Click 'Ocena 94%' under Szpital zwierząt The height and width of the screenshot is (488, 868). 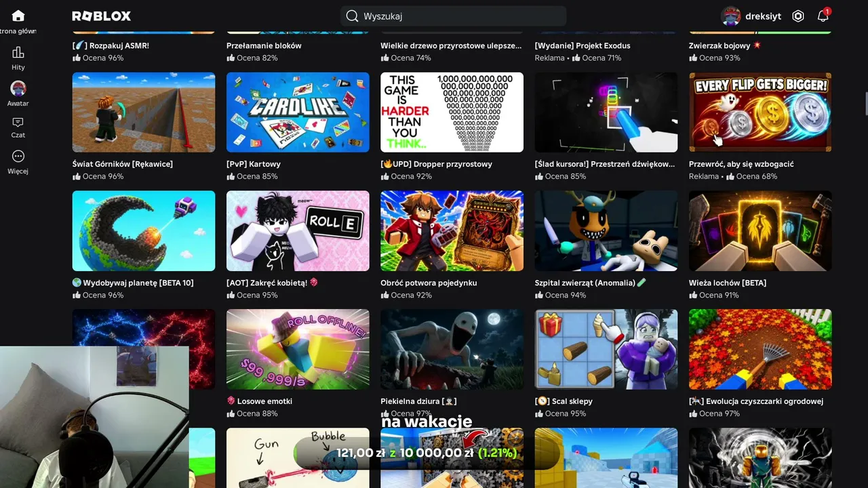[x=561, y=295]
